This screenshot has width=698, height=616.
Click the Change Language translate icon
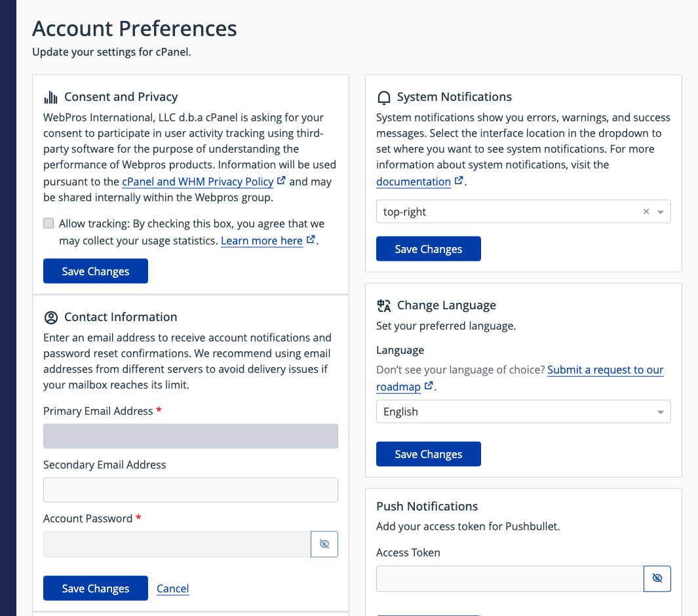pos(383,306)
